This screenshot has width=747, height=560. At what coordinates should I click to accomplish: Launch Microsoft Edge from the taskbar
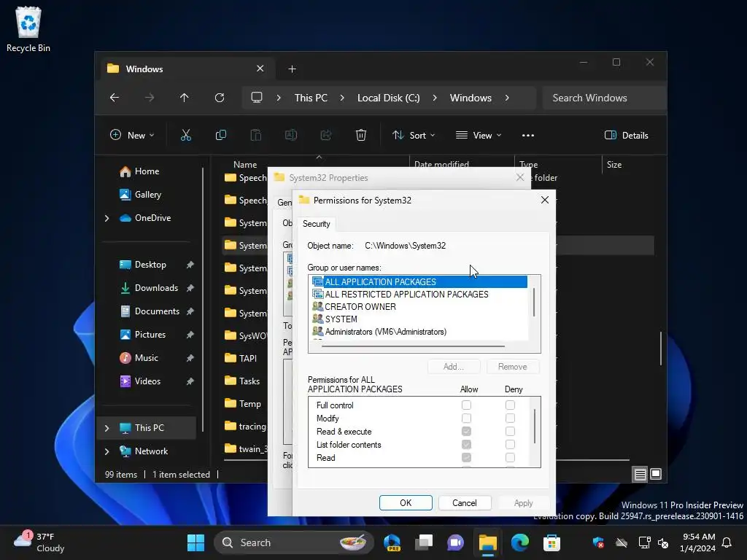point(519,542)
